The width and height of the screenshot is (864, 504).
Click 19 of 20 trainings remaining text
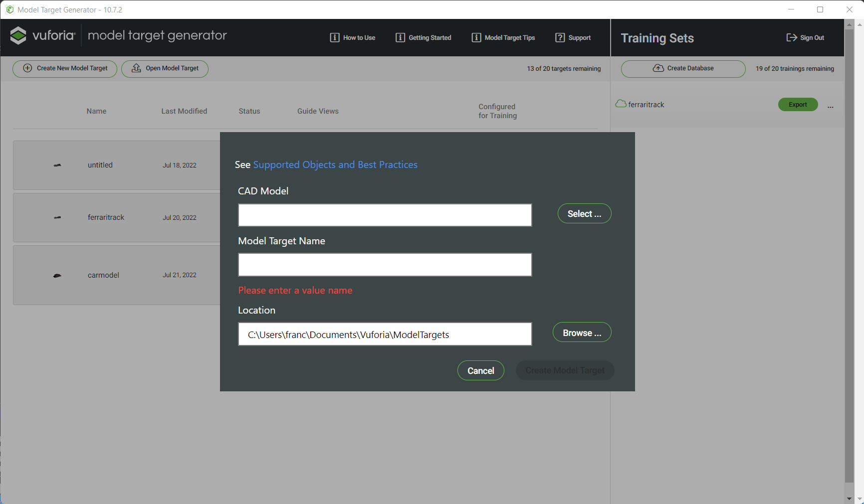pos(795,69)
